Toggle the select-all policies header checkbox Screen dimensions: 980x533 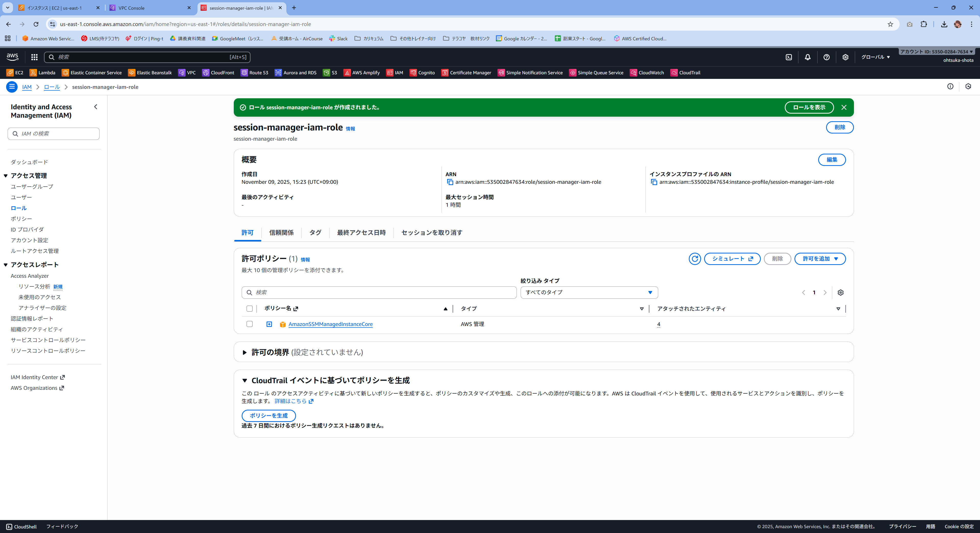pos(250,309)
